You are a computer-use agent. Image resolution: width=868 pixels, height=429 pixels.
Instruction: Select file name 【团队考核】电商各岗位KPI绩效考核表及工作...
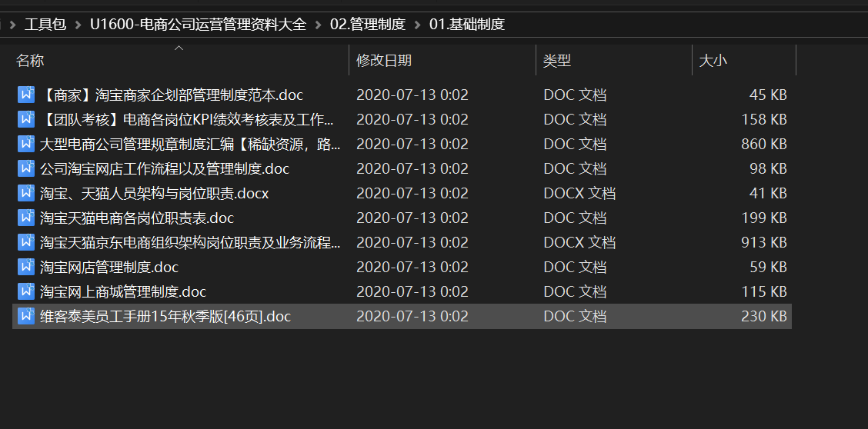(x=187, y=119)
